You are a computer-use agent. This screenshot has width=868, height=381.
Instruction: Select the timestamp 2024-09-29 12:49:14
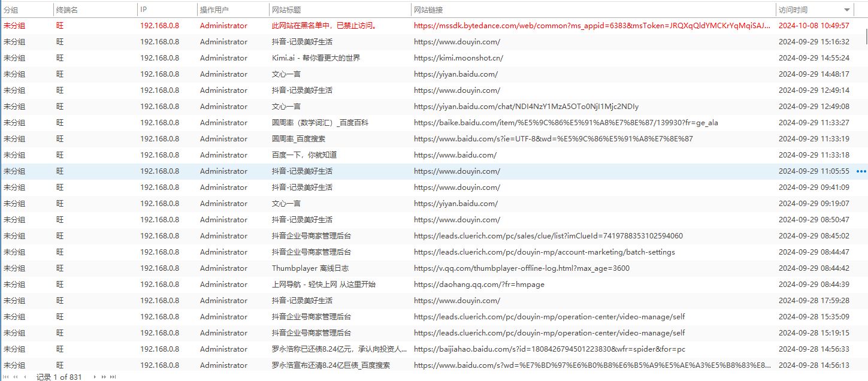click(x=813, y=90)
